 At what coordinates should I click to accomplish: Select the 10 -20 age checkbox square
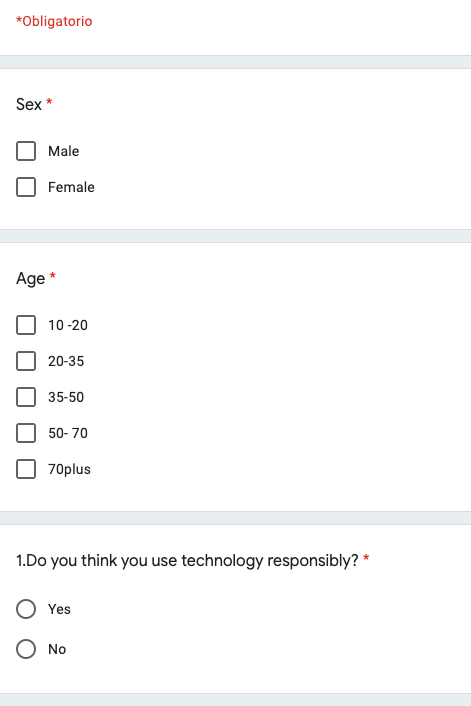(26, 325)
